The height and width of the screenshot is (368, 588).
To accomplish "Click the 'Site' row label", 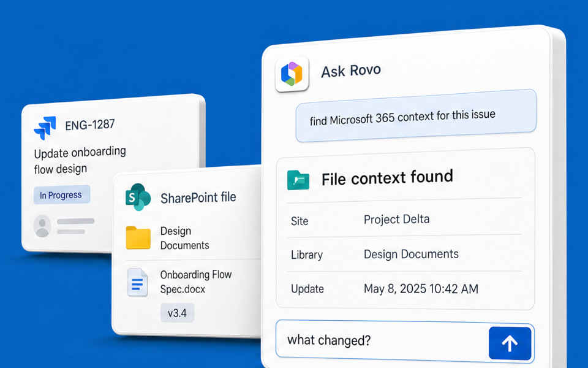I will coord(300,221).
